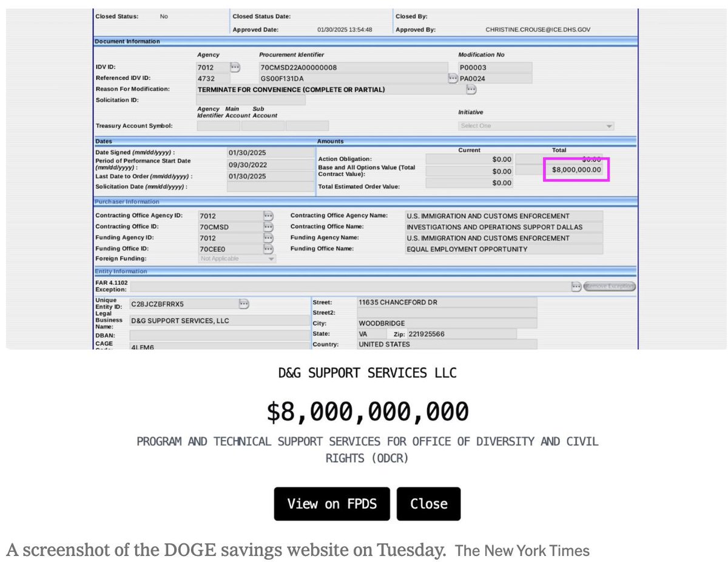Click the Treasury Agency Identifier field
The width and height of the screenshot is (728, 562).
click(218, 126)
